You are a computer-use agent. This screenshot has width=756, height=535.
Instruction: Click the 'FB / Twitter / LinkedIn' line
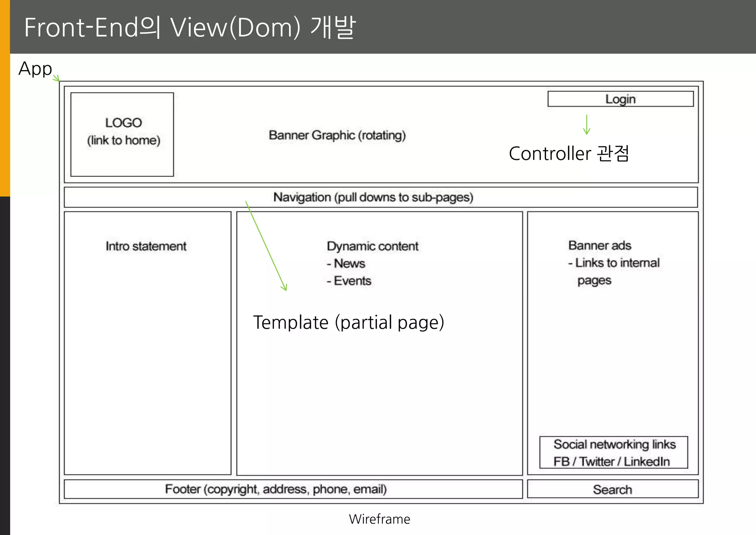pos(612,461)
